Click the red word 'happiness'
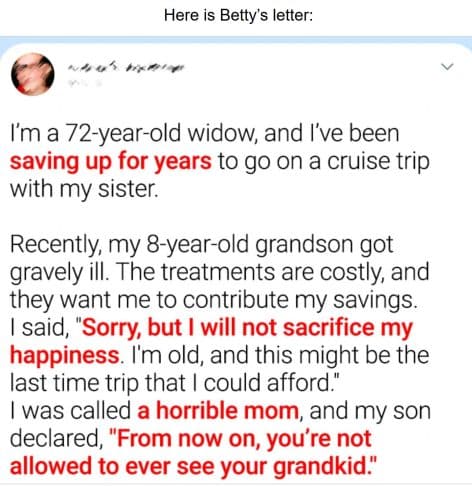 pyautogui.click(x=65, y=355)
